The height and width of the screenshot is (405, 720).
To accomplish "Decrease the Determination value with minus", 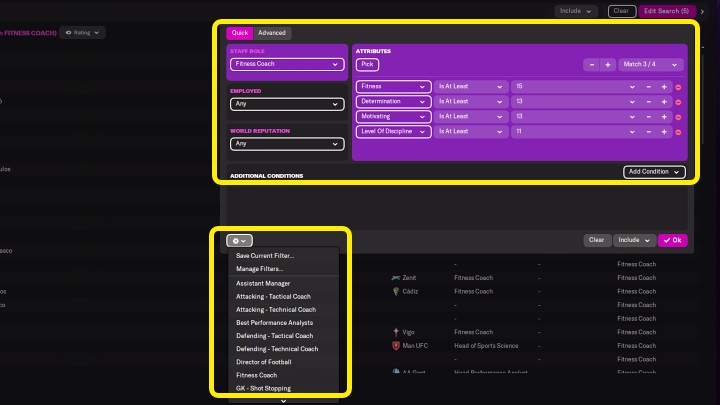I will pyautogui.click(x=648, y=102).
